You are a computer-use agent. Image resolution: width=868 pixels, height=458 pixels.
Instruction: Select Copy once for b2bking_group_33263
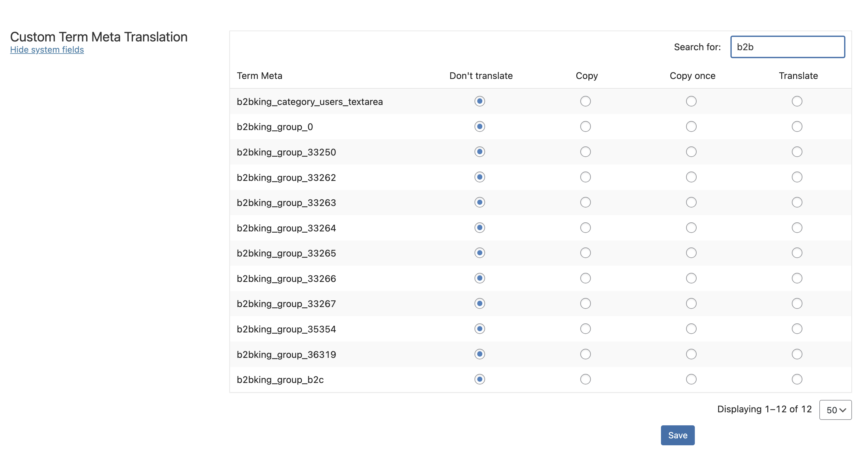pos(691,202)
